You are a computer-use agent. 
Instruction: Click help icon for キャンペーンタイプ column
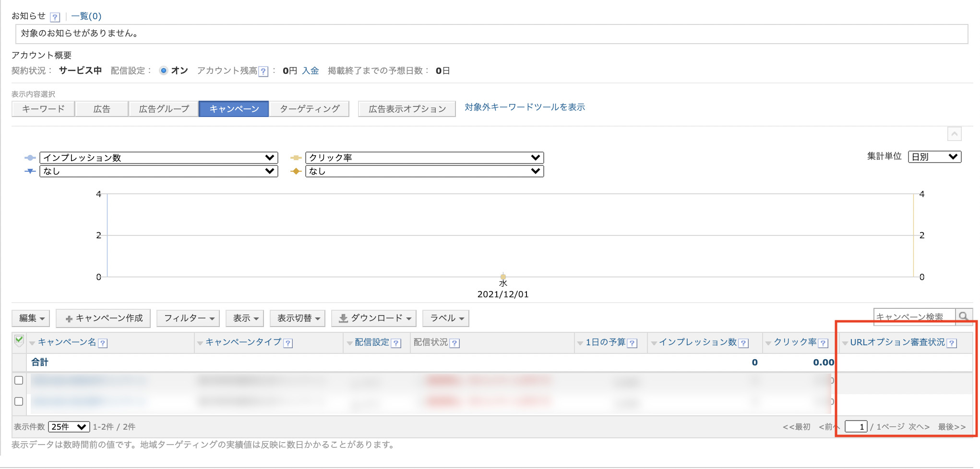(288, 343)
